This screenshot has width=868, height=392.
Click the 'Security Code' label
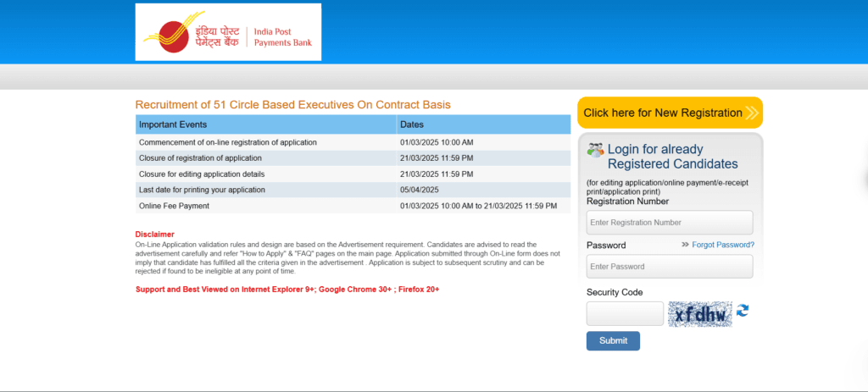615,292
